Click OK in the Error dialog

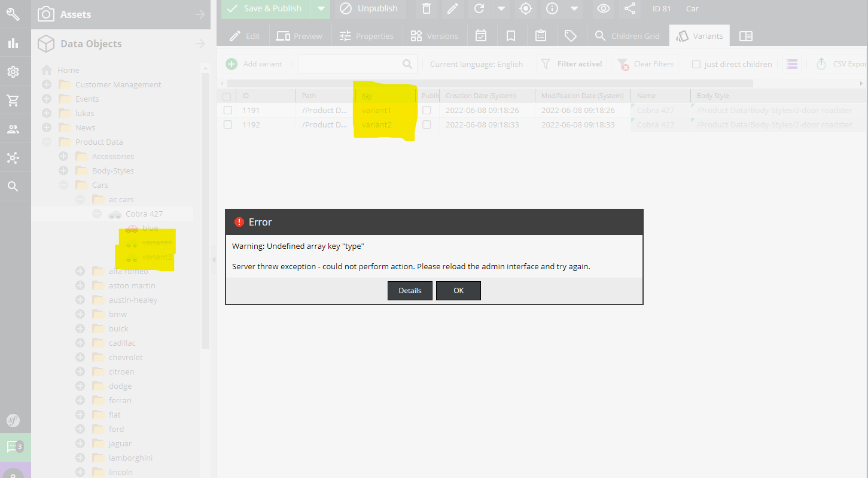click(458, 291)
